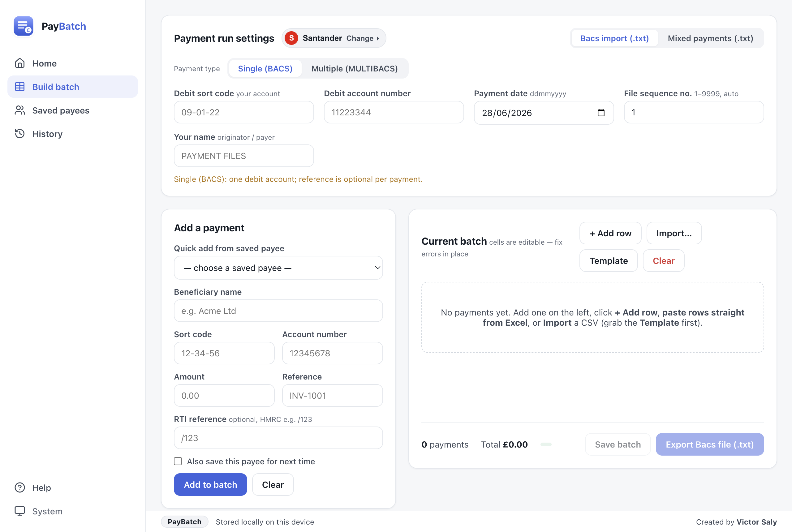Click the green batch progress indicator
Screen dimensions: 792x532
click(546, 444)
